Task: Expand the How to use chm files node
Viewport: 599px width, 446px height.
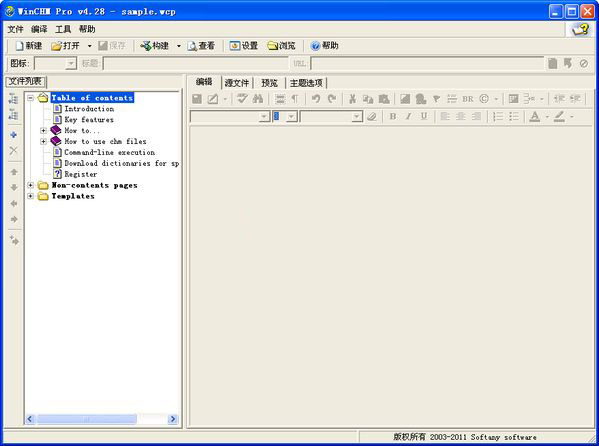Action: [43, 141]
